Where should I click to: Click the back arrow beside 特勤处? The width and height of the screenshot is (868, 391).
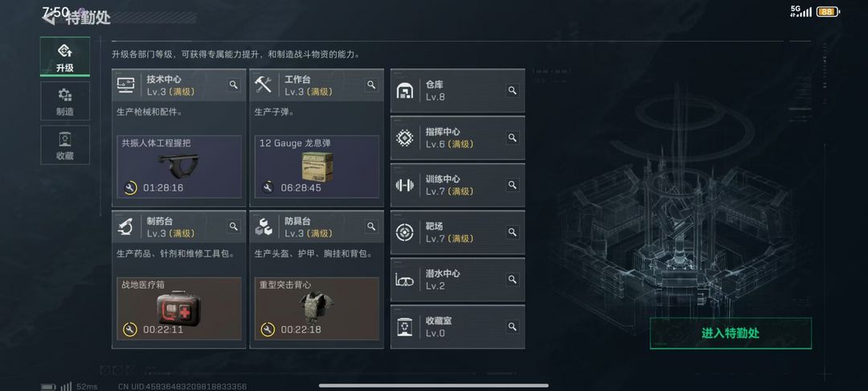point(50,17)
